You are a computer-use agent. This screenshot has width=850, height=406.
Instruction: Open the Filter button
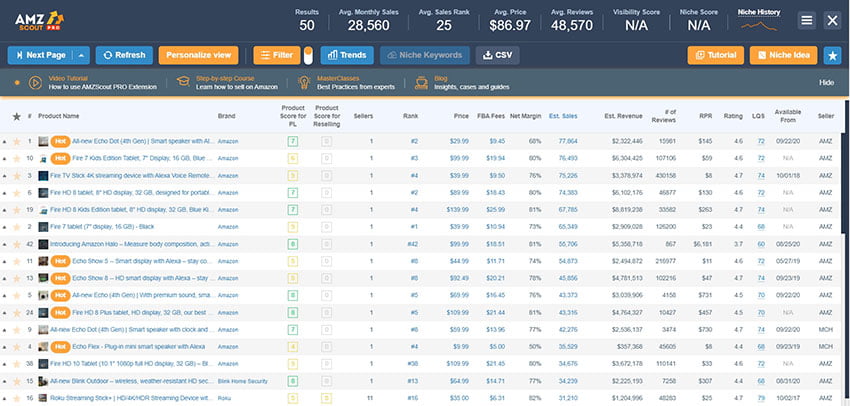(x=276, y=55)
